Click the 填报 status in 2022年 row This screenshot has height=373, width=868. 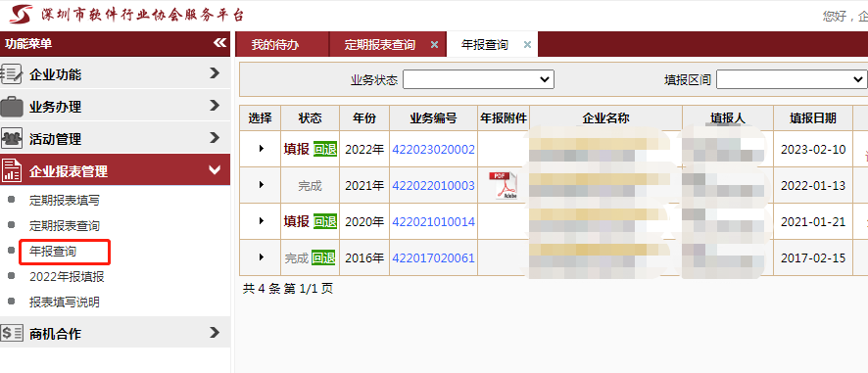[x=297, y=149]
